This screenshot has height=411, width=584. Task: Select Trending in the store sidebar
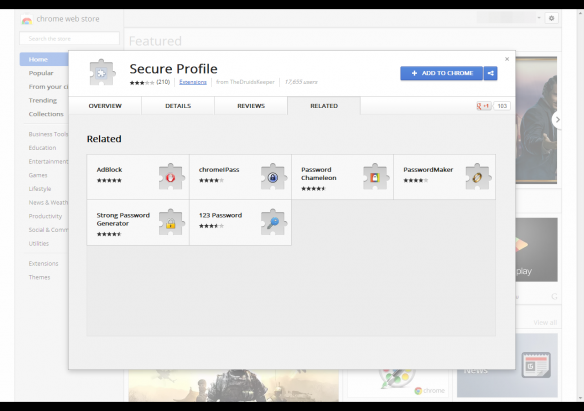click(x=43, y=100)
